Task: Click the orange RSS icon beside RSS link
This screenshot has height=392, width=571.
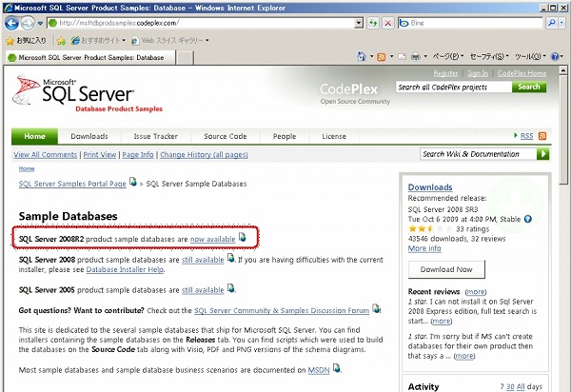Action: coord(541,136)
